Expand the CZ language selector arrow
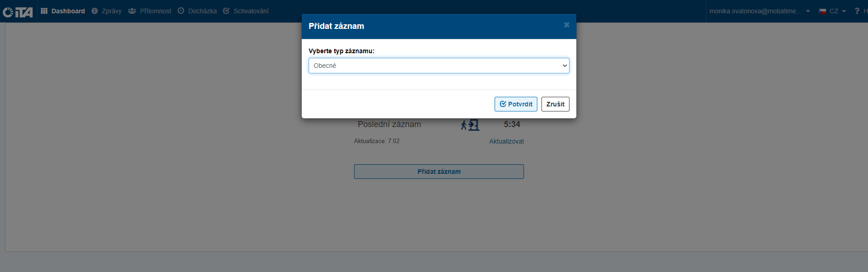The image size is (868, 272). point(844,11)
